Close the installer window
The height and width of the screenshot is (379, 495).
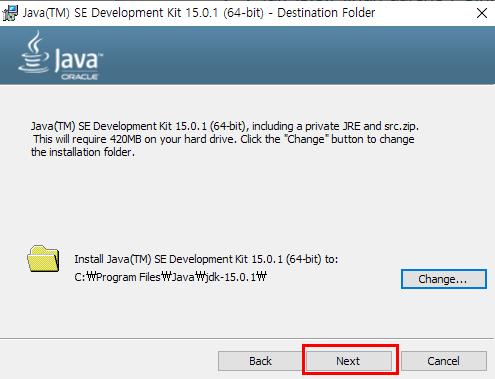(482, 13)
